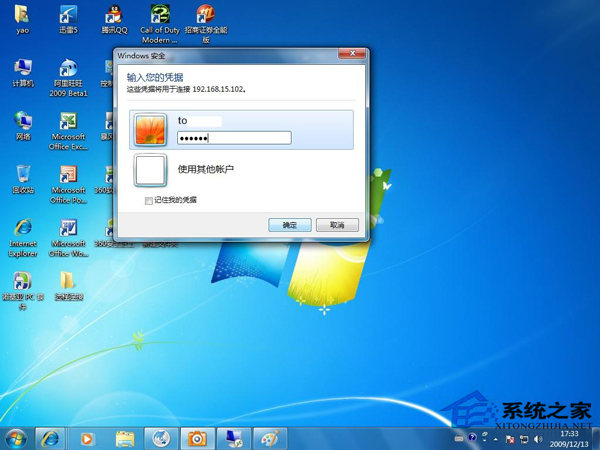
Task: Open the Action Center flag tray icon
Action: click(510, 439)
